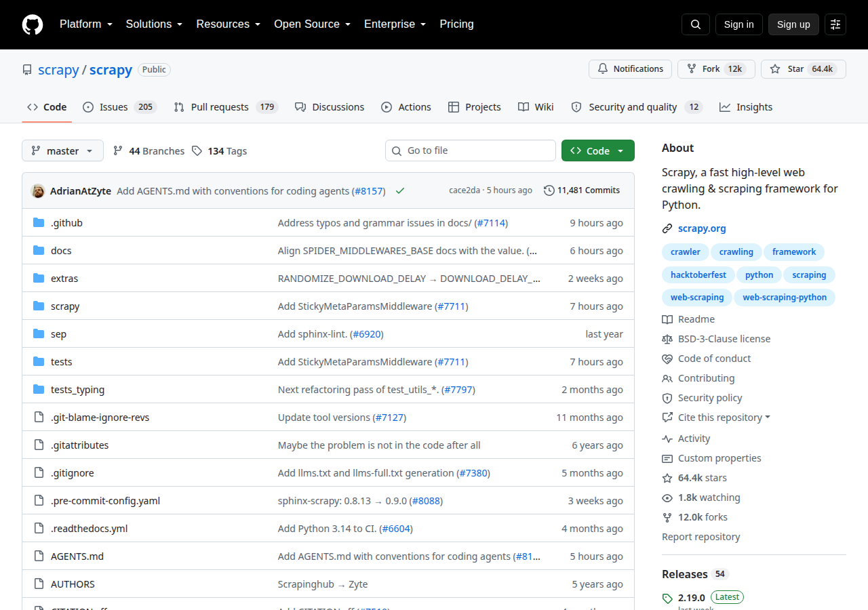Open the scrapy.org website link

coord(702,228)
